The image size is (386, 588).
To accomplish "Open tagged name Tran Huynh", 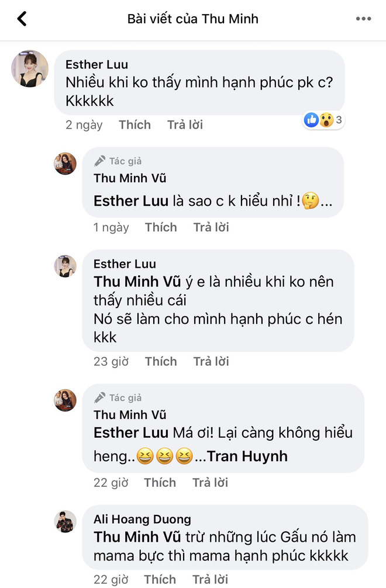I will click(247, 456).
